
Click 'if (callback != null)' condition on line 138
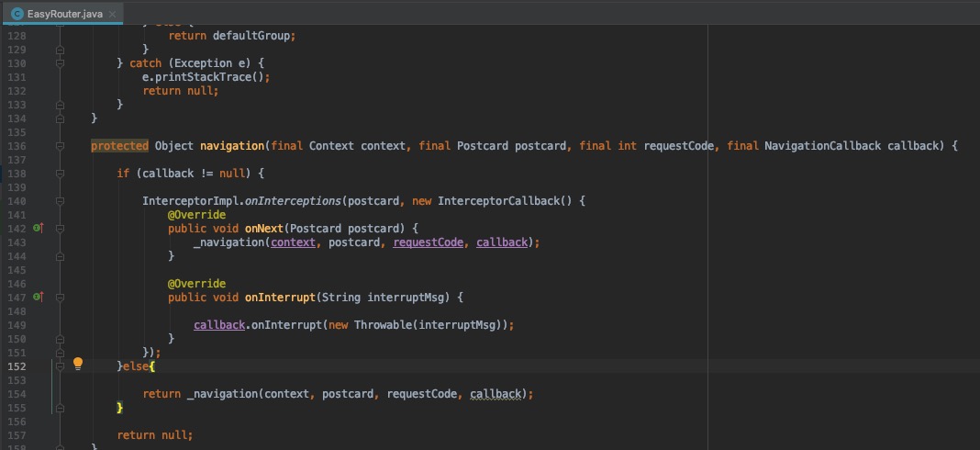pyautogui.click(x=184, y=174)
